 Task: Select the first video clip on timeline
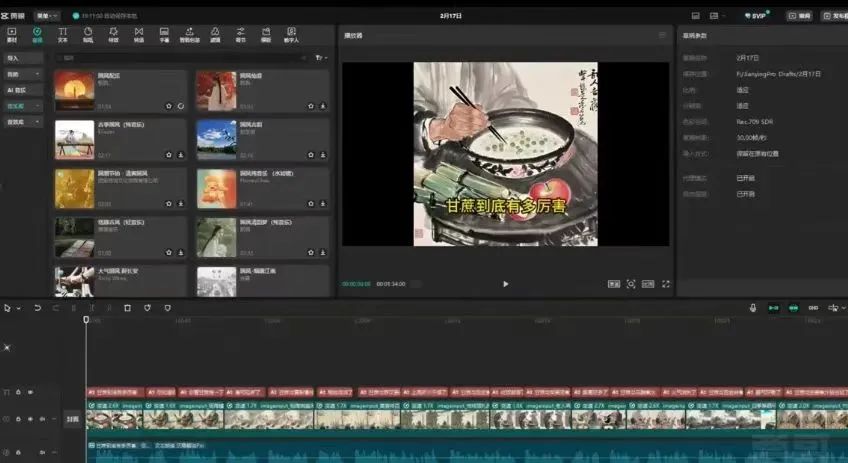point(114,415)
